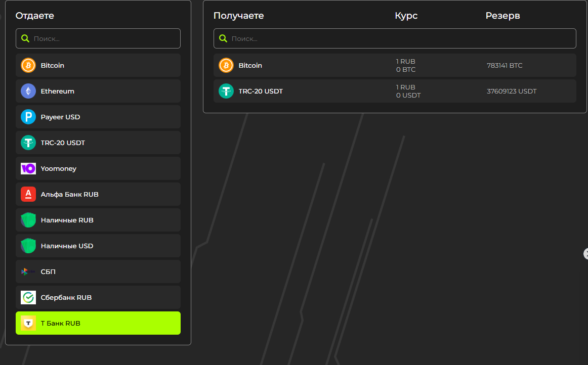Focus the Получаете search input field
588x365 pixels.
(x=400, y=38)
